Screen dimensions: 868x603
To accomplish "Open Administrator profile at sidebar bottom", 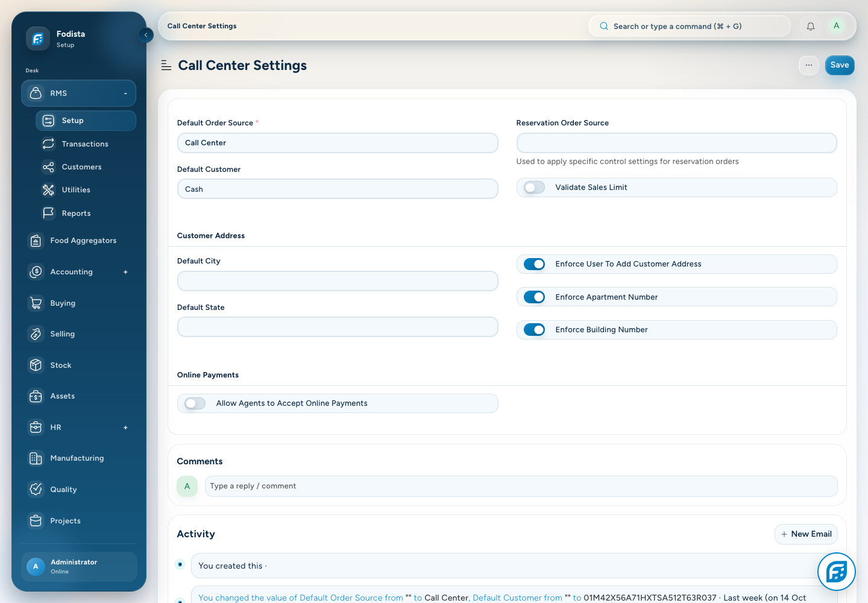I will click(x=79, y=567).
